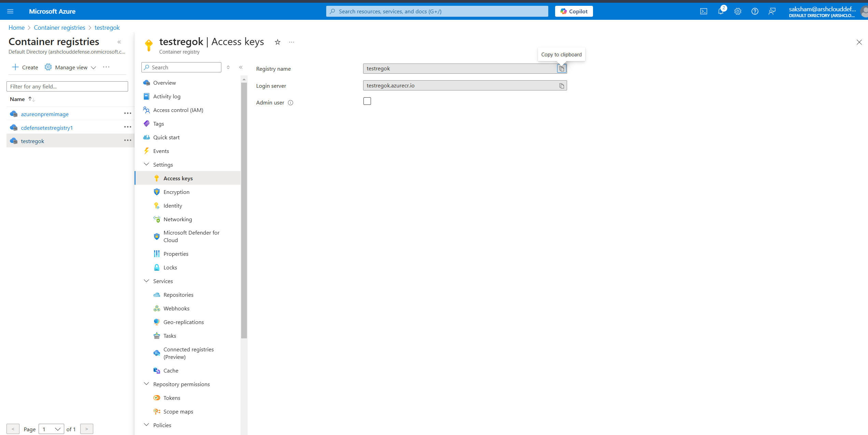Collapse the Services section
868x435 pixels.
pos(147,281)
